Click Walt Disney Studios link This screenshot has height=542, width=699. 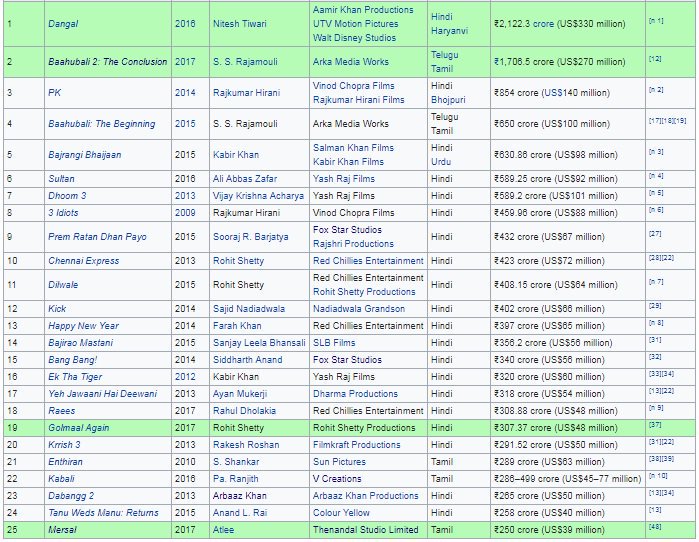point(354,38)
